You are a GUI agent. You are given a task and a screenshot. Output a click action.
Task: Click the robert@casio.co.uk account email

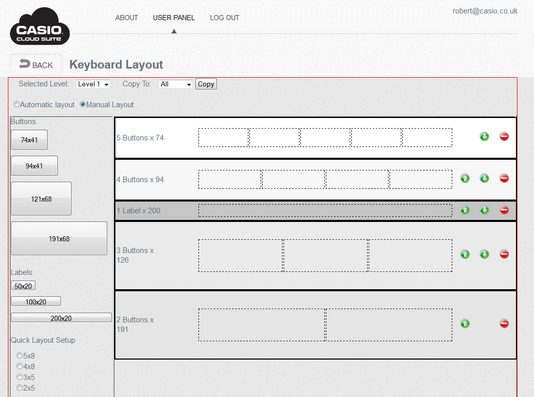[485, 11]
